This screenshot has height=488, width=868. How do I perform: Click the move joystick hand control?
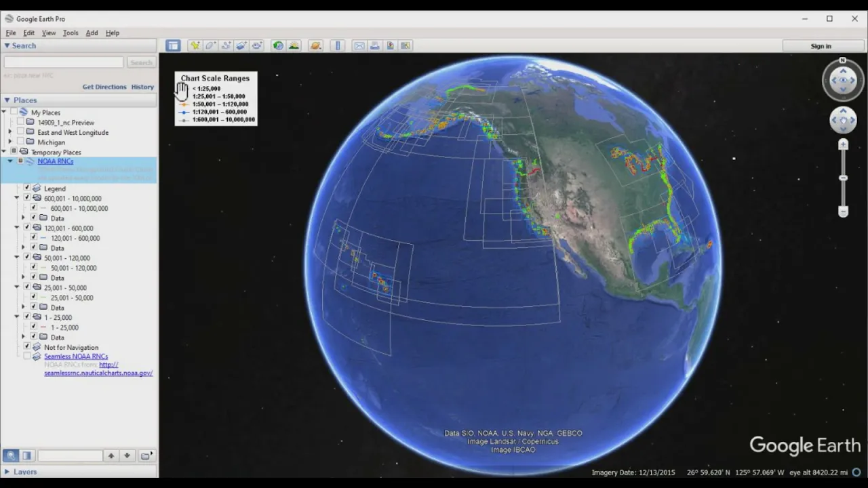pyautogui.click(x=843, y=121)
